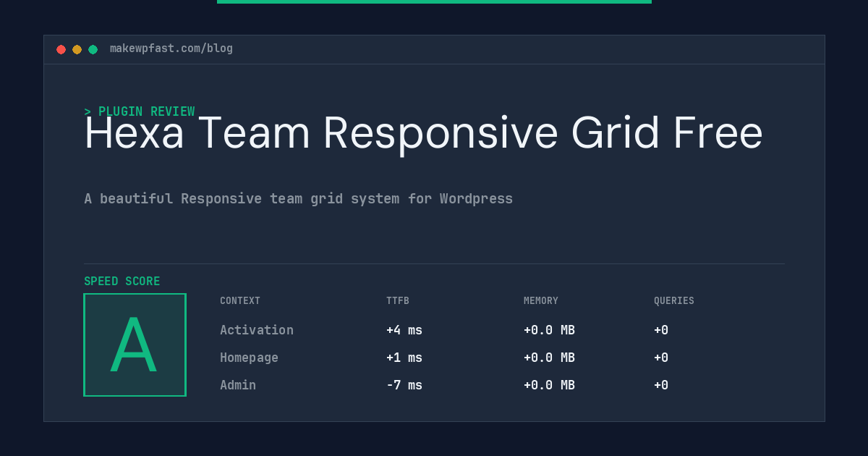Click the Activation memory value +0.0 MB
Screen dimensions: 868x456
click(x=549, y=330)
